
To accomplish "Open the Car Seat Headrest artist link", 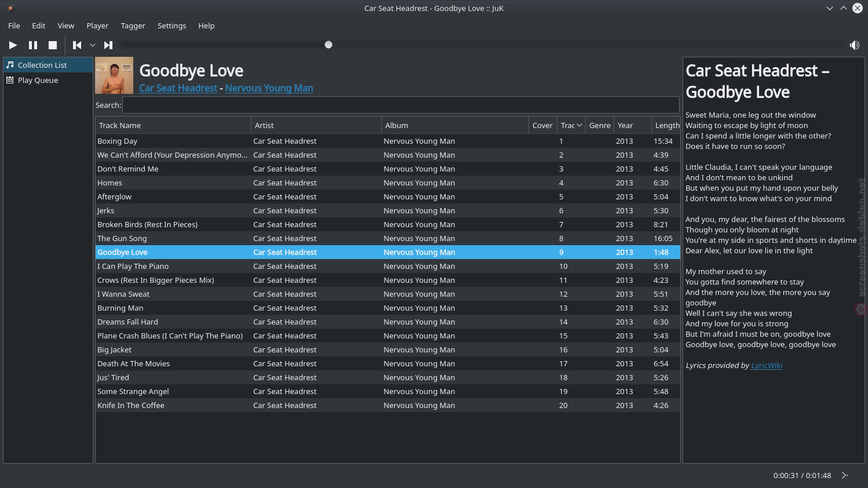I will point(178,88).
